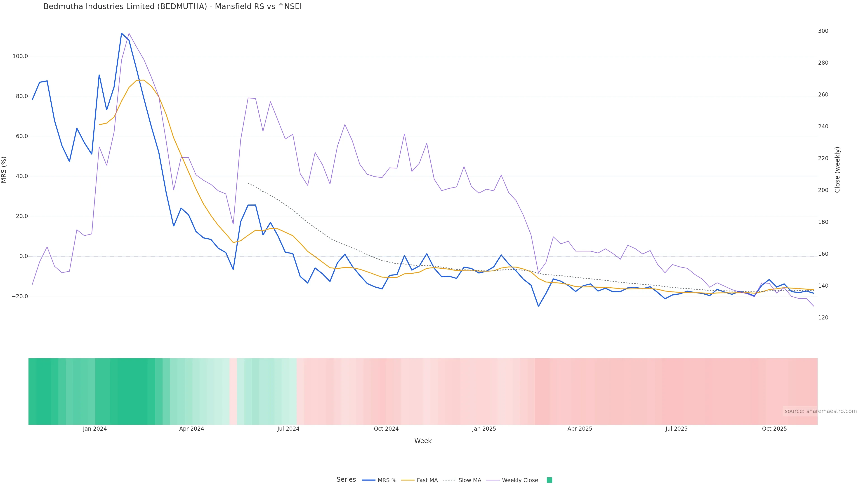The width and height of the screenshot is (868, 488).
Task: Click the Week x-axis title
Action: pos(423,441)
